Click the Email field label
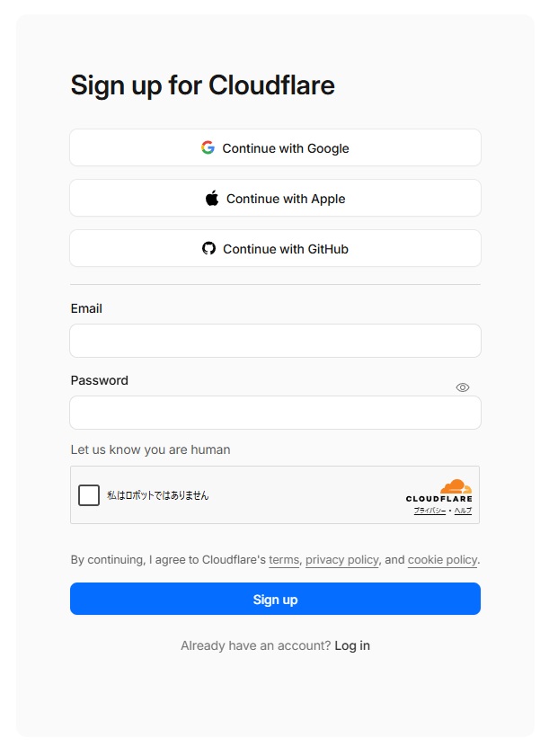549x756 pixels. pyautogui.click(x=86, y=308)
